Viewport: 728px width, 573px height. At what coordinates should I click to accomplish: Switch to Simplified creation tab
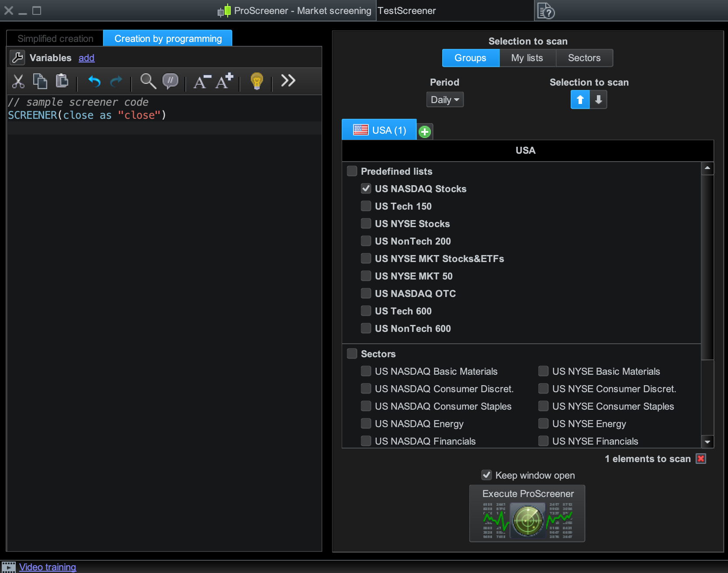(x=55, y=38)
